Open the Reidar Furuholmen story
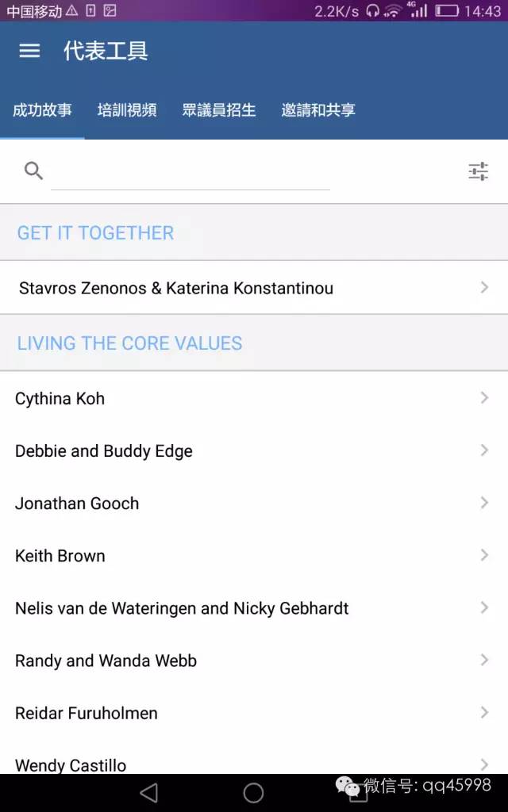The height and width of the screenshot is (812, 508). click(x=87, y=713)
